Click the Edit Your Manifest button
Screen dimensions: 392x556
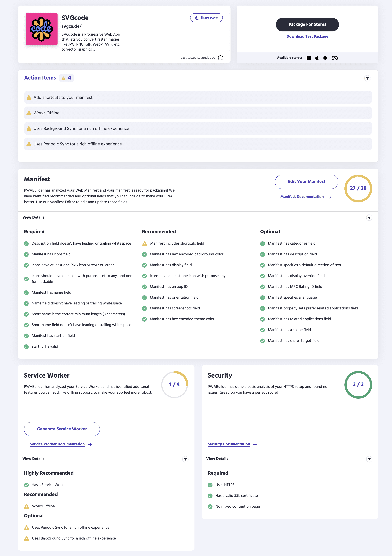[x=306, y=181]
